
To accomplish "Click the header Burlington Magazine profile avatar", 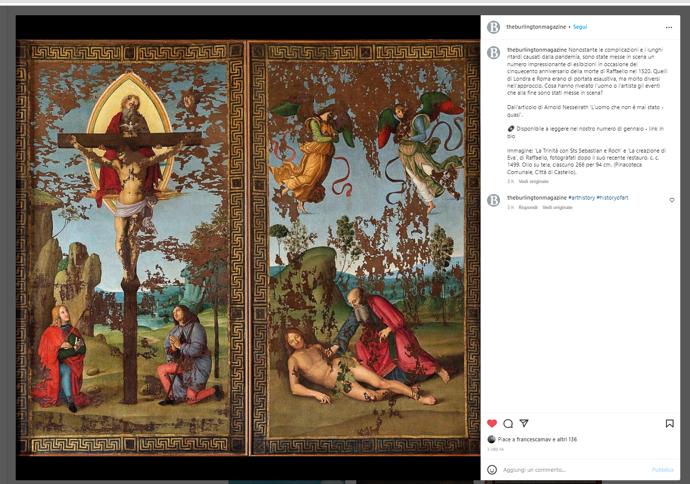I will [493, 27].
